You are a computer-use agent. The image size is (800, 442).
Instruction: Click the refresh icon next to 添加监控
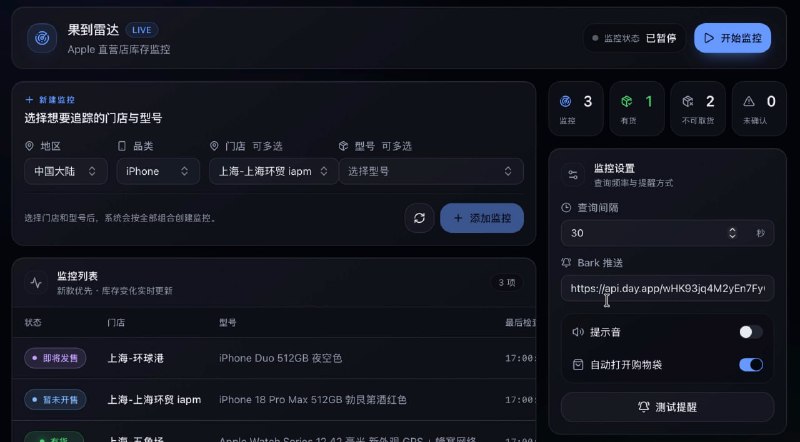tap(419, 218)
